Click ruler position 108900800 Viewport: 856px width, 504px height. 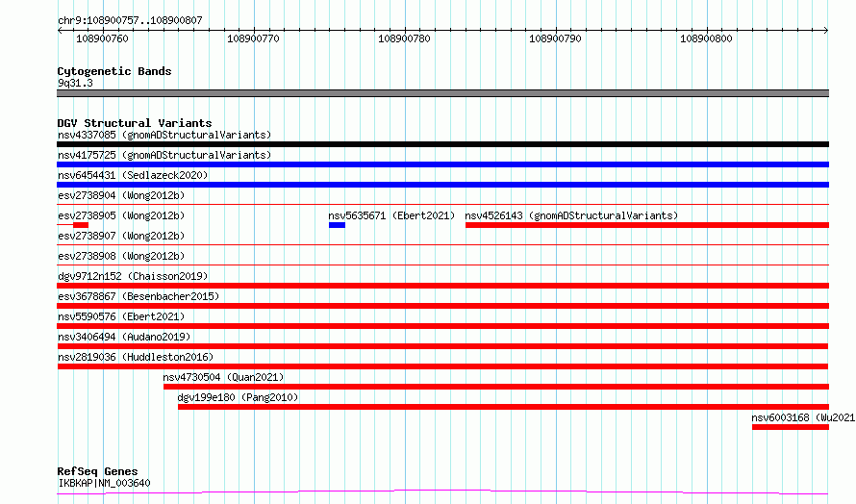(706, 38)
